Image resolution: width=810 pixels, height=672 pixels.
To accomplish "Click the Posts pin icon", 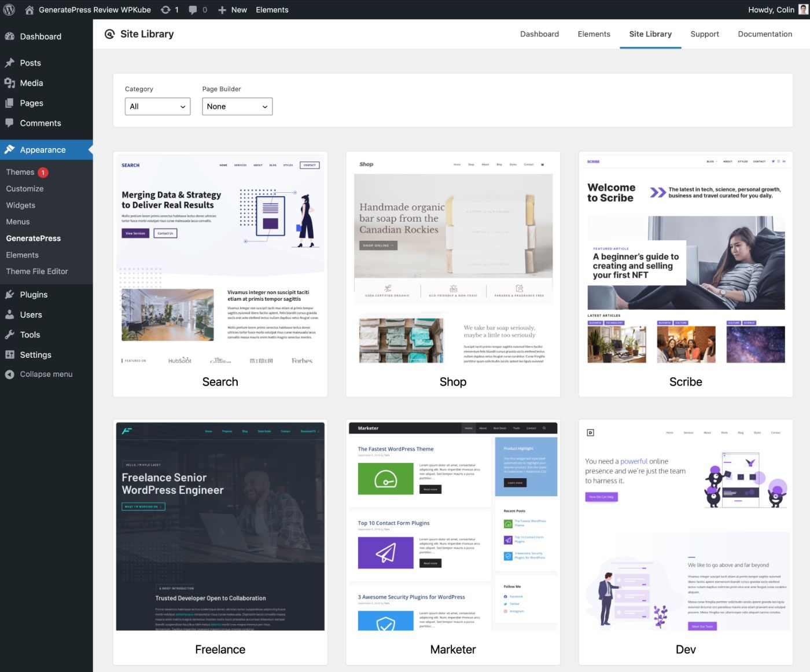I will [9, 63].
